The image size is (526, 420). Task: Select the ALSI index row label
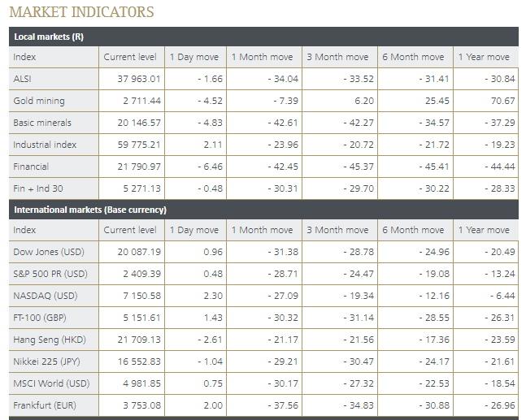click(x=23, y=79)
